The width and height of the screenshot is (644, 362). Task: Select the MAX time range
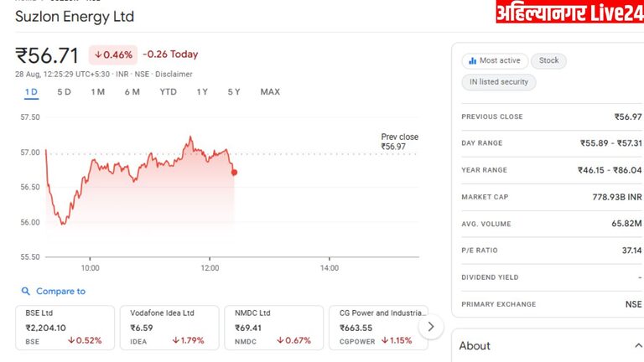click(270, 92)
